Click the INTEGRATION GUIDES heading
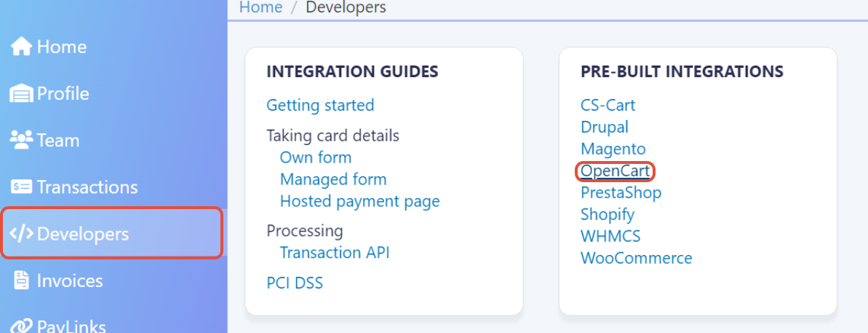 click(352, 71)
